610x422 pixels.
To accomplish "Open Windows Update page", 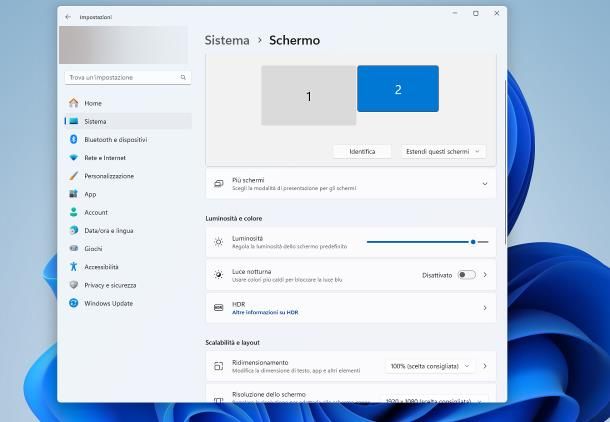I will pos(128,303).
